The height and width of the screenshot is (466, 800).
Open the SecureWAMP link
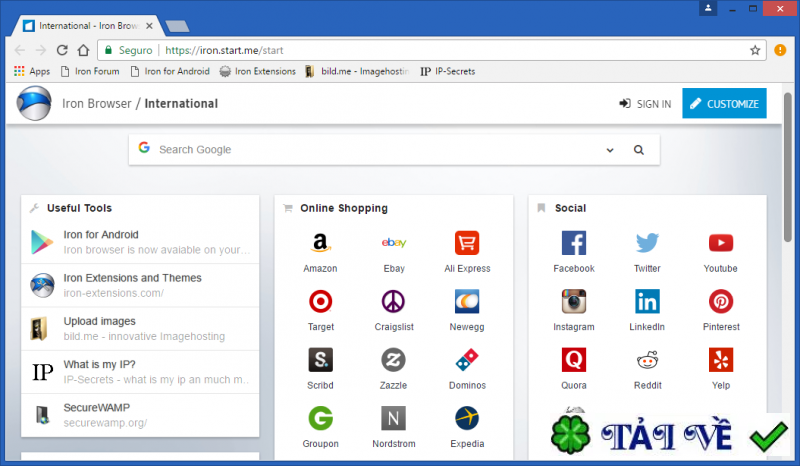click(140, 415)
